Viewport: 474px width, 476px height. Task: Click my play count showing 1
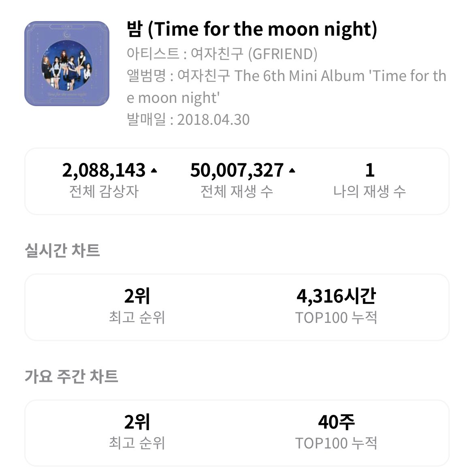coord(369,170)
